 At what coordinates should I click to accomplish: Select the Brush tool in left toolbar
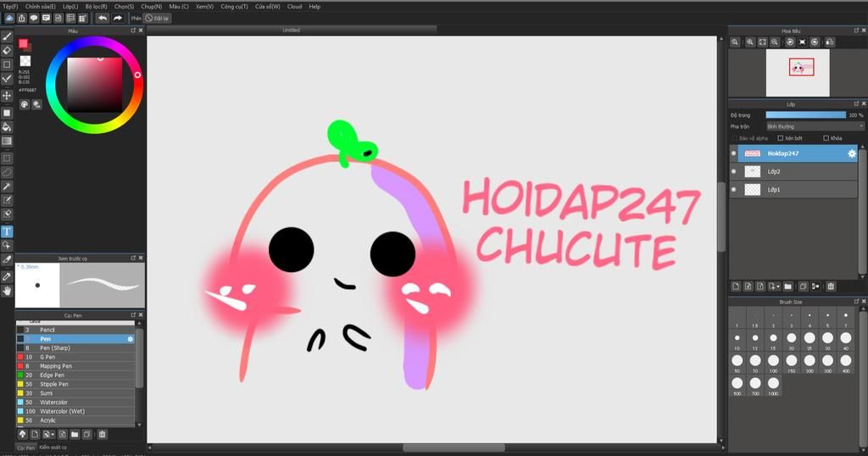tap(7, 36)
